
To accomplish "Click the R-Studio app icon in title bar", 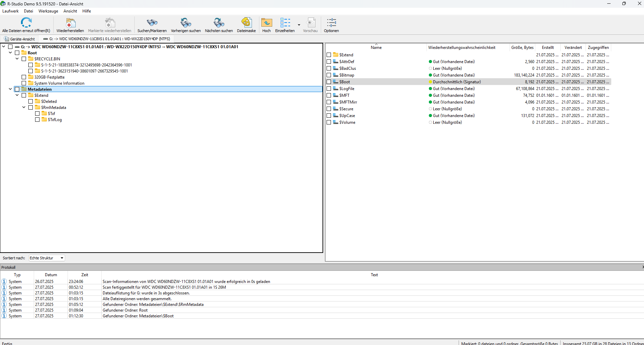I will [x=3, y=4].
